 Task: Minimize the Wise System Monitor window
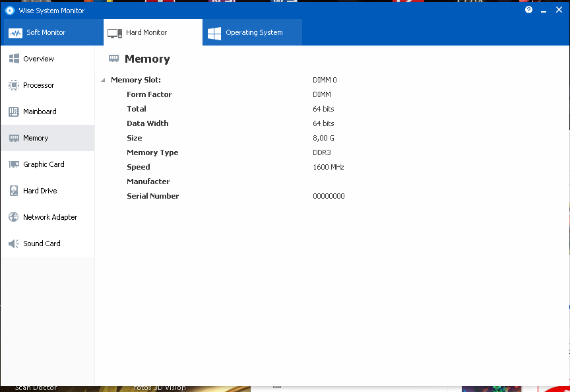pyautogui.click(x=544, y=11)
